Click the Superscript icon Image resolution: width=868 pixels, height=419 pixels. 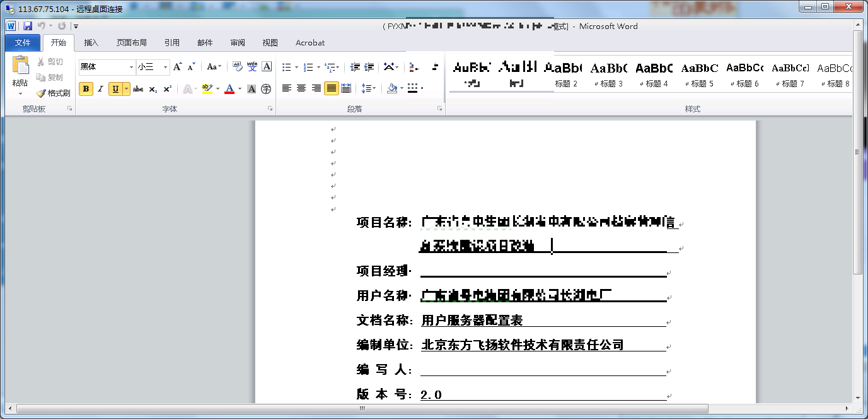coord(167,89)
